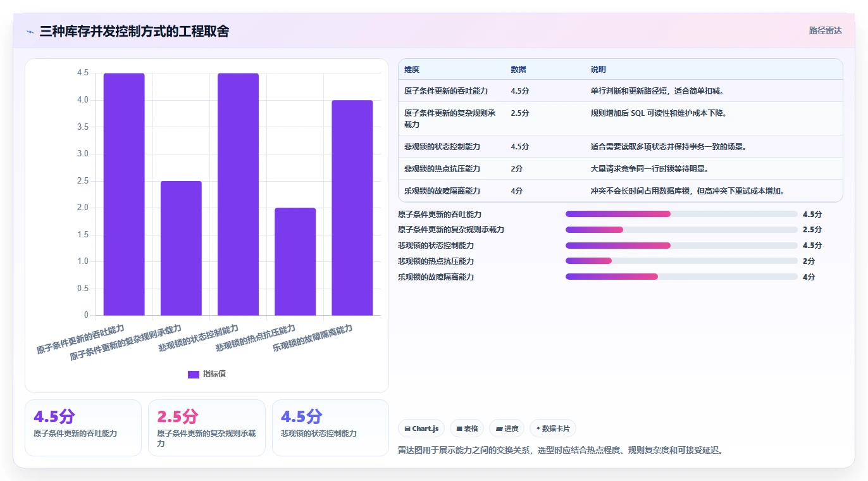Click the 2分 value beside its progress bar
The height and width of the screenshot is (481, 868).
click(809, 261)
